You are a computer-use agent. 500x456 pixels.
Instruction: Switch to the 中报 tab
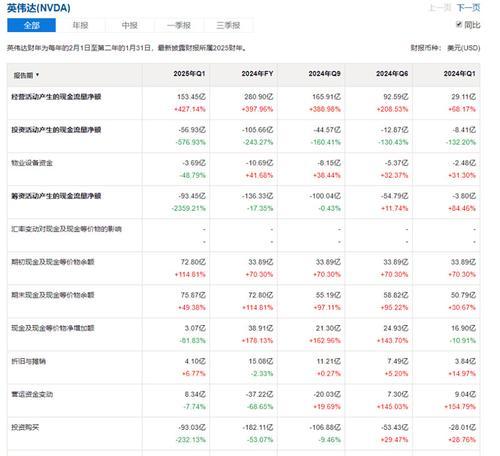pyautogui.click(x=130, y=25)
